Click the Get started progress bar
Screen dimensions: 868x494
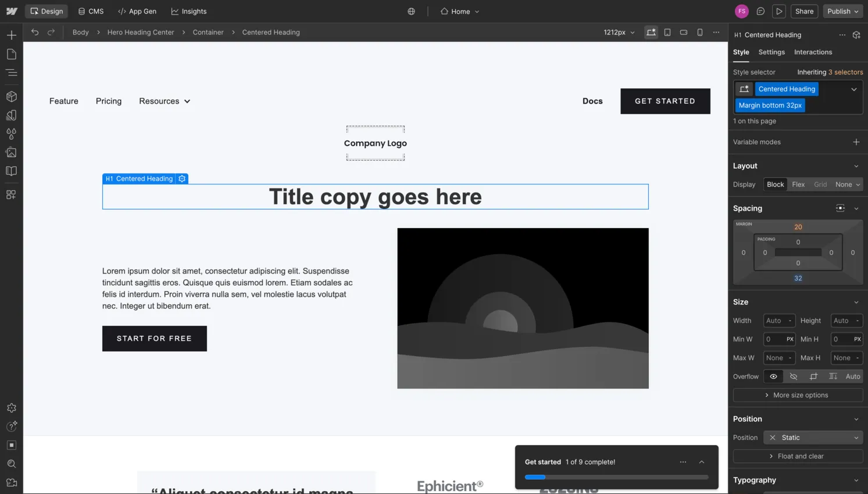tap(616, 477)
